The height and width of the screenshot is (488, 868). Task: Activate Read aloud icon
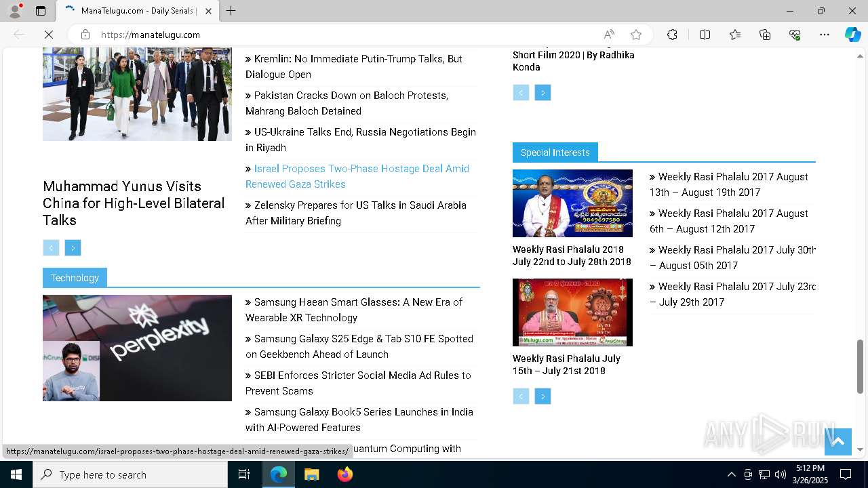[x=609, y=35]
